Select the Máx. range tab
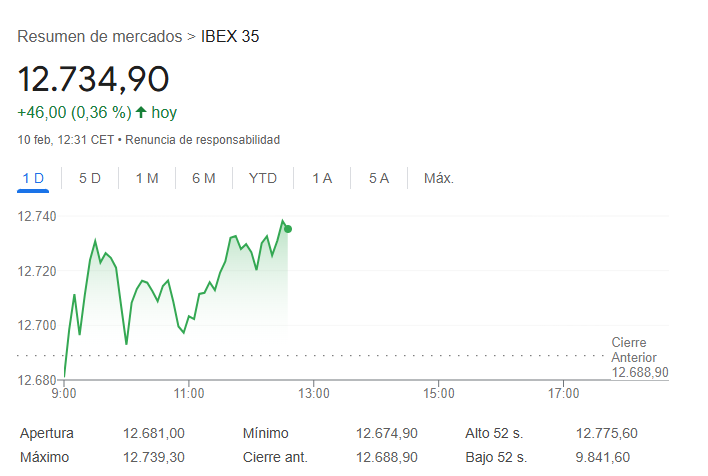Image resolution: width=708 pixels, height=476 pixels. click(x=439, y=178)
